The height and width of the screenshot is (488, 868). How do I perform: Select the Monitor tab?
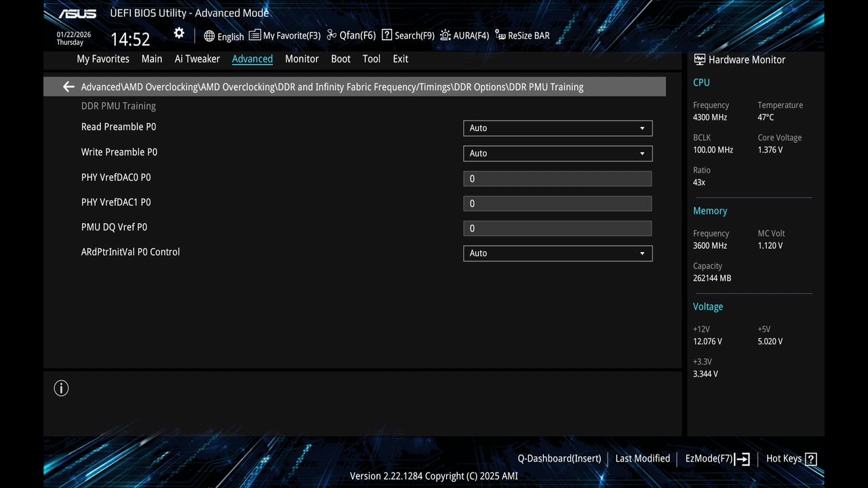[302, 59]
